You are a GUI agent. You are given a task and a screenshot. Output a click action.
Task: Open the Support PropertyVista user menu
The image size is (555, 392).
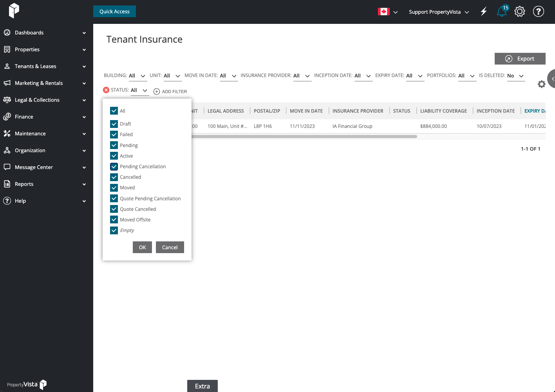(x=439, y=12)
